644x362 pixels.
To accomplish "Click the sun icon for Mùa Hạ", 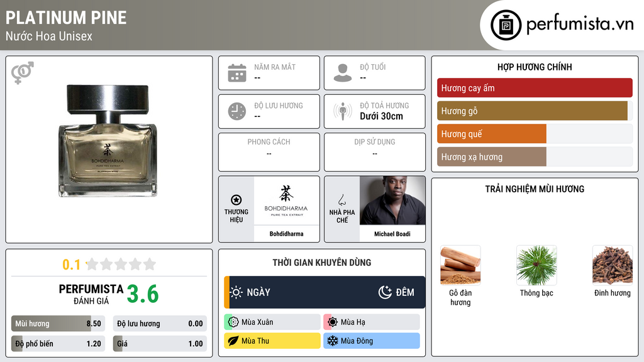I will pyautogui.click(x=333, y=322).
